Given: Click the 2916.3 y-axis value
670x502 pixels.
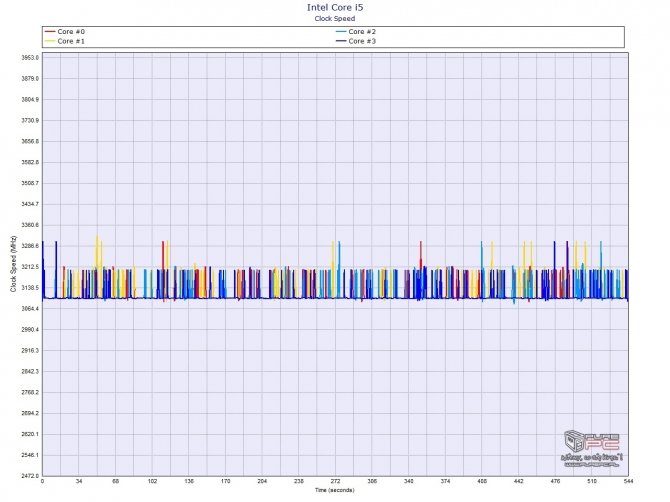Looking at the screenshot, I should (30, 351).
